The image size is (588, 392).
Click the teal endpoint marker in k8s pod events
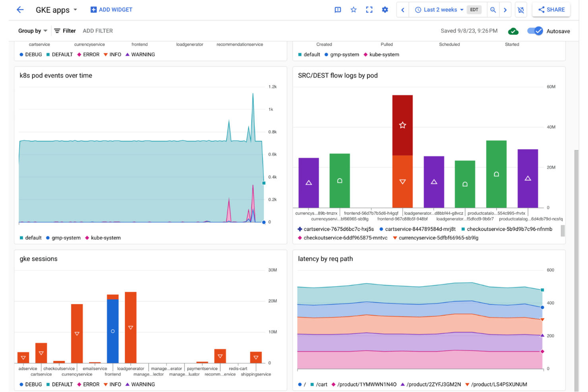pos(264,183)
